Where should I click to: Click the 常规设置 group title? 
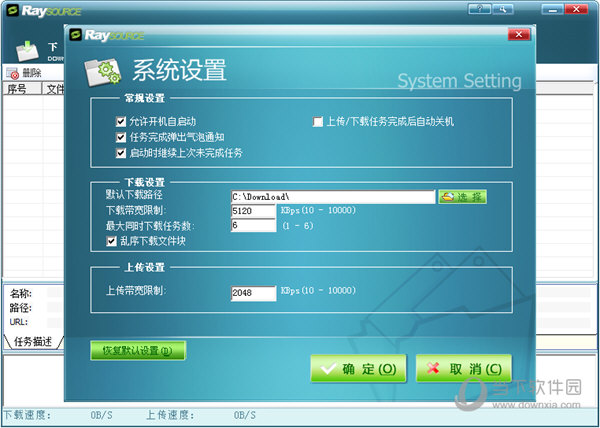(145, 98)
